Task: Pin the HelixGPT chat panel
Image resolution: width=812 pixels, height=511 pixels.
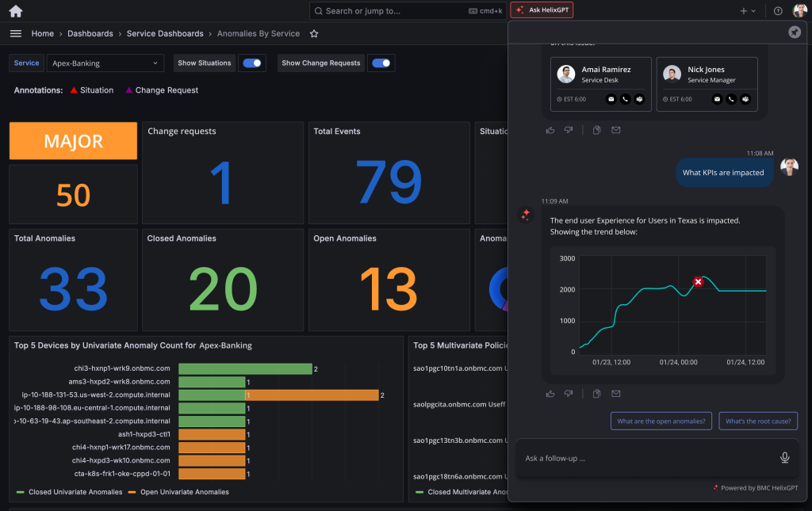Action: coord(795,32)
